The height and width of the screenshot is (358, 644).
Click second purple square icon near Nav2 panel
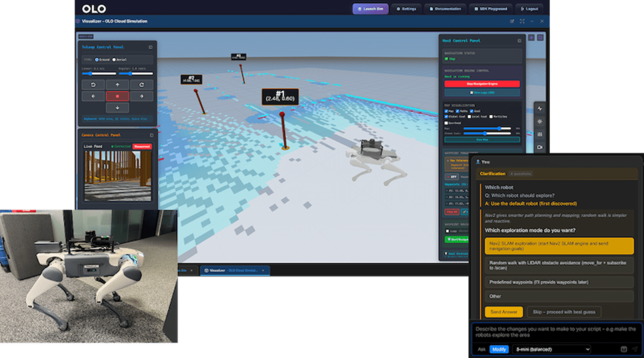540,38
